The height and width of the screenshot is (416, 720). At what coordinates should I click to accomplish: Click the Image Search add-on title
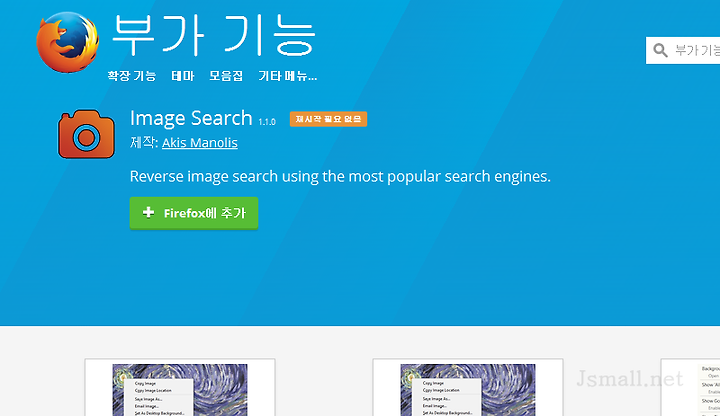coord(191,118)
